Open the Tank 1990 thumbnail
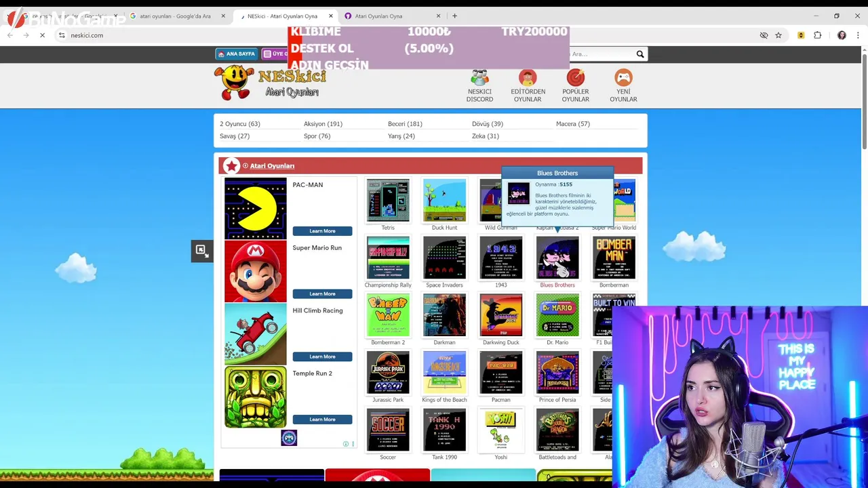This screenshot has width=868, height=488. pyautogui.click(x=444, y=430)
